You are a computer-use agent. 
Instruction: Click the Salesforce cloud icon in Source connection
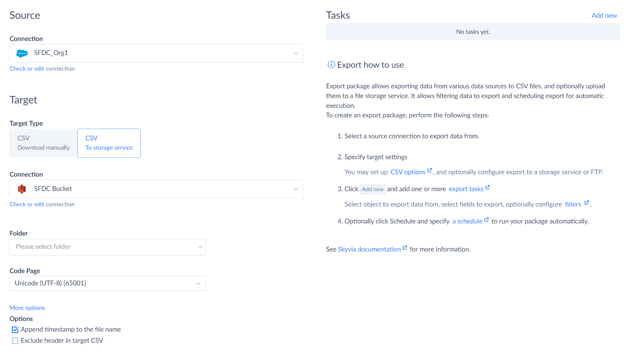22,53
